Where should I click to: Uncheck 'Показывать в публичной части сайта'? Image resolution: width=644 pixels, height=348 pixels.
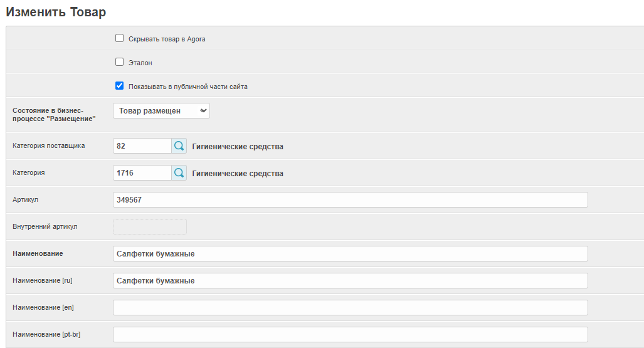point(120,86)
